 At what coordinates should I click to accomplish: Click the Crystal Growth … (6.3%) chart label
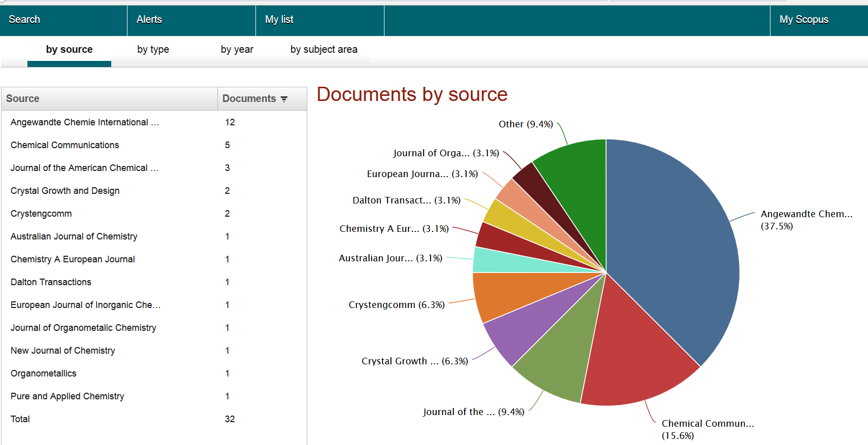point(414,361)
